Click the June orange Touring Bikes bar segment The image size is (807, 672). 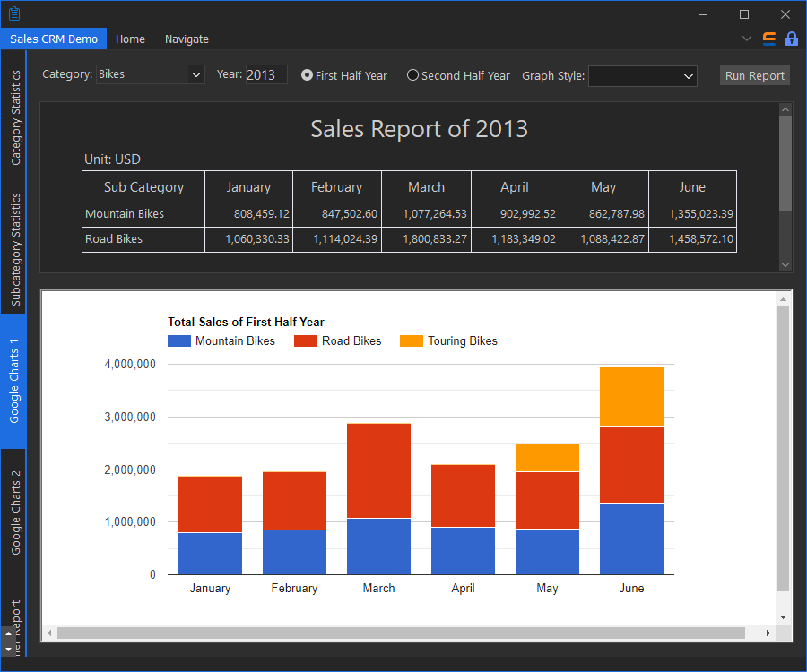631,397
